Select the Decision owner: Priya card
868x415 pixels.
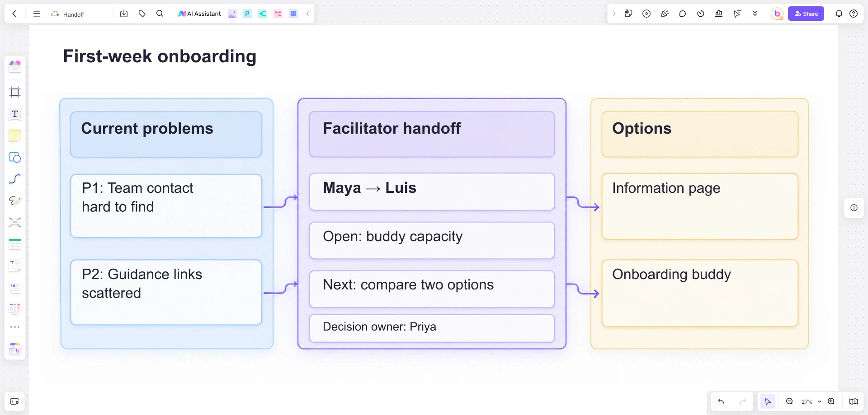(x=432, y=328)
